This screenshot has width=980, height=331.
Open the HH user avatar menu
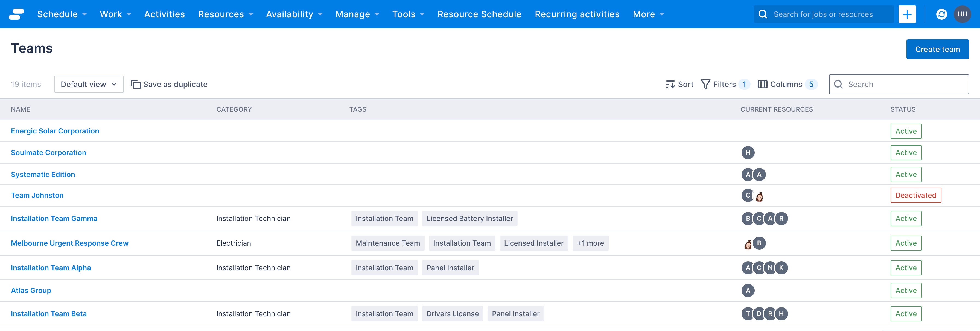[962, 14]
